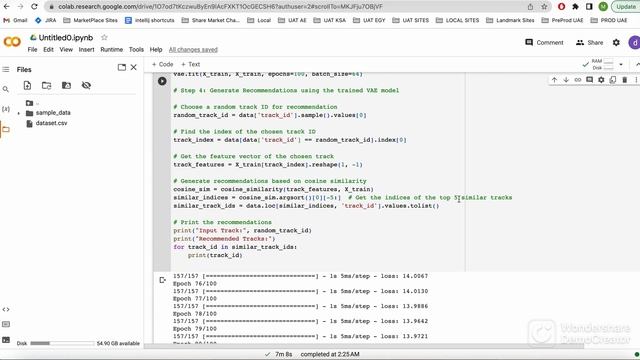Click the Comment button
Image resolution: width=640 pixels, height=360 pixels.
tap(544, 42)
